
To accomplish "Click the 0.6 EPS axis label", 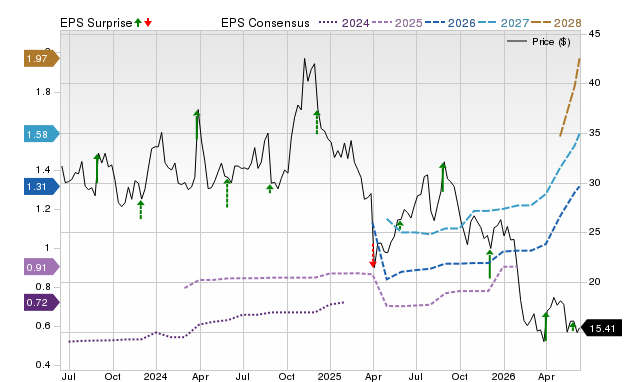I will (x=43, y=326).
